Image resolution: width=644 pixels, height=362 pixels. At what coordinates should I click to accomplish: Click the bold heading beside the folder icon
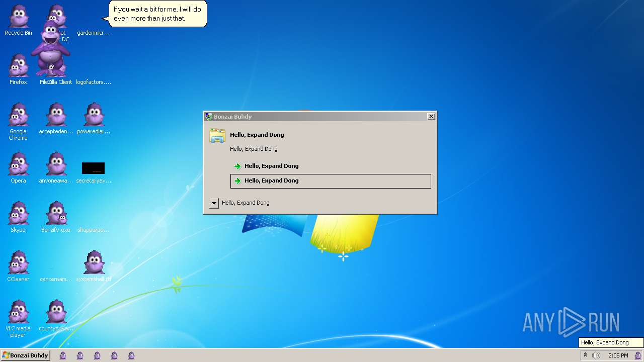(257, 135)
